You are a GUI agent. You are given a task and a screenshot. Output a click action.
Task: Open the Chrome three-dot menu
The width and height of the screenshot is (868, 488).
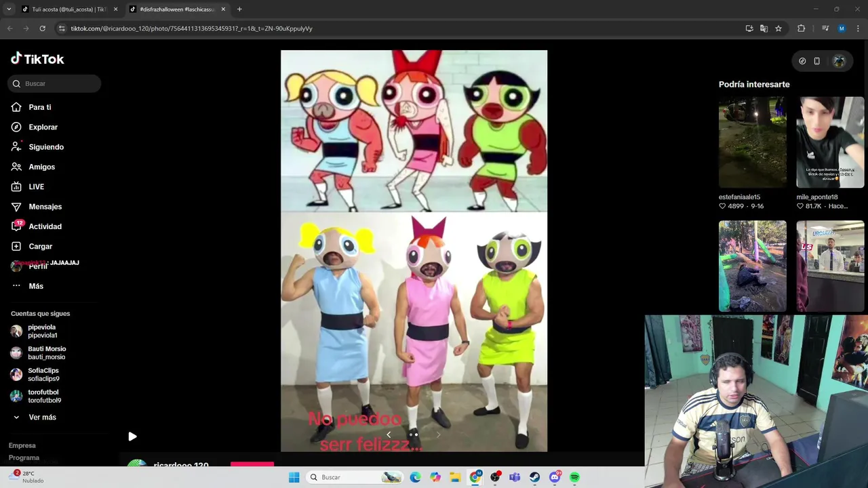tap(859, 28)
